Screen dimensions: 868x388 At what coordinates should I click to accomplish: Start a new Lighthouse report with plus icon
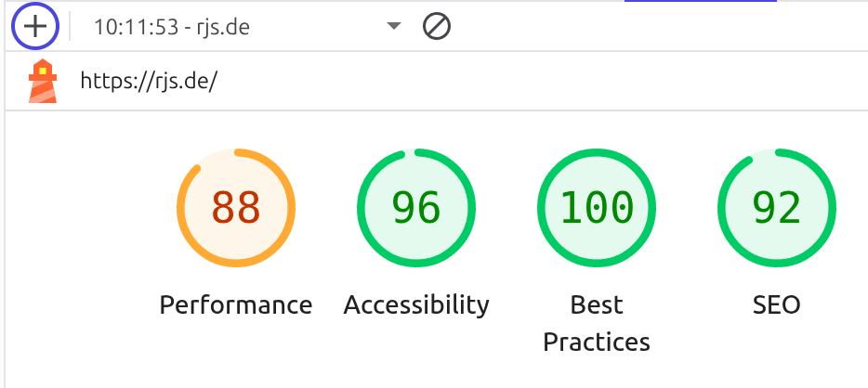(35, 27)
